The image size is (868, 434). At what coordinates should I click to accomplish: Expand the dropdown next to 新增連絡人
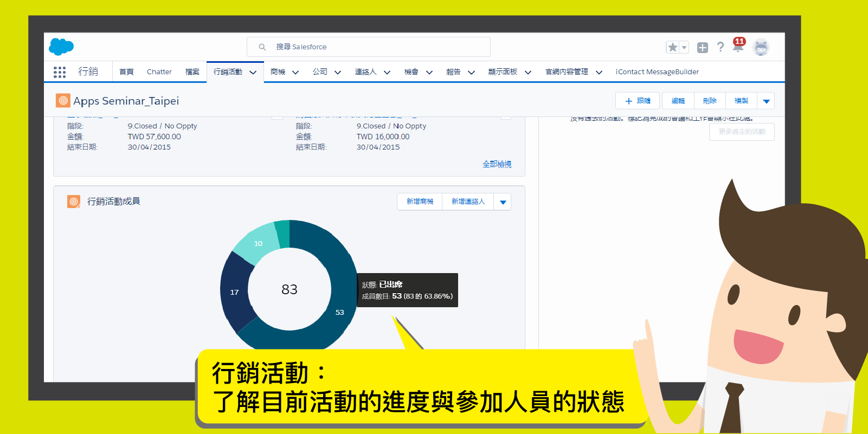point(503,202)
